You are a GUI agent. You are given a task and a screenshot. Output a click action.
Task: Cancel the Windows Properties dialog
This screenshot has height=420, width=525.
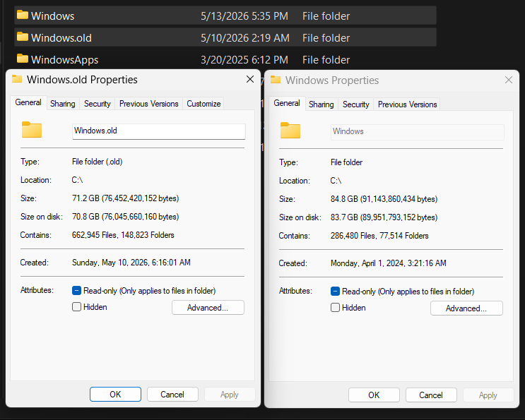(431, 395)
